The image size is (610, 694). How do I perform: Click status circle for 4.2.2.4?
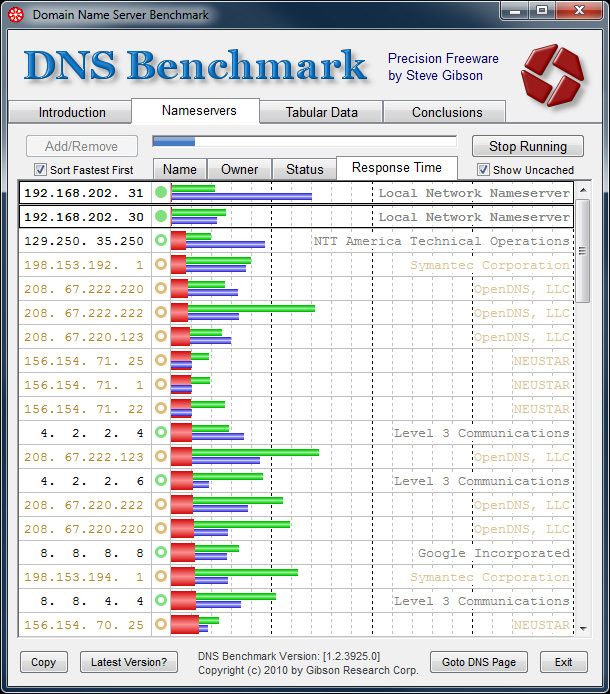[161, 432]
